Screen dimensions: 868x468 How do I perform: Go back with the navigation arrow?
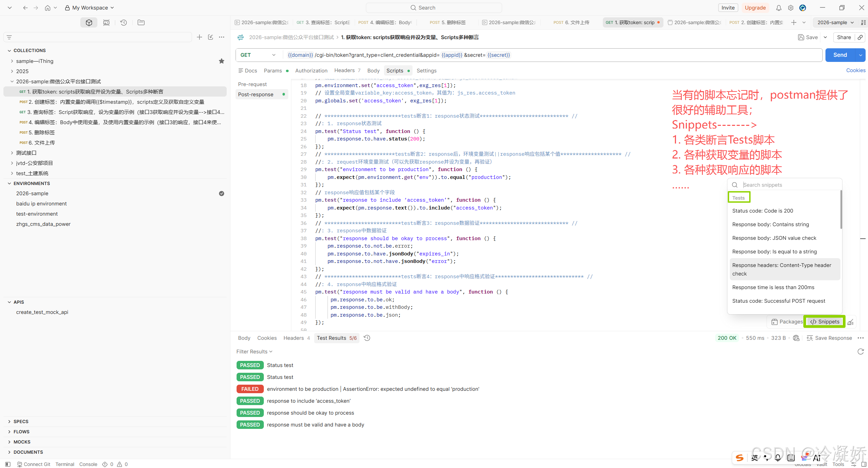click(25, 8)
